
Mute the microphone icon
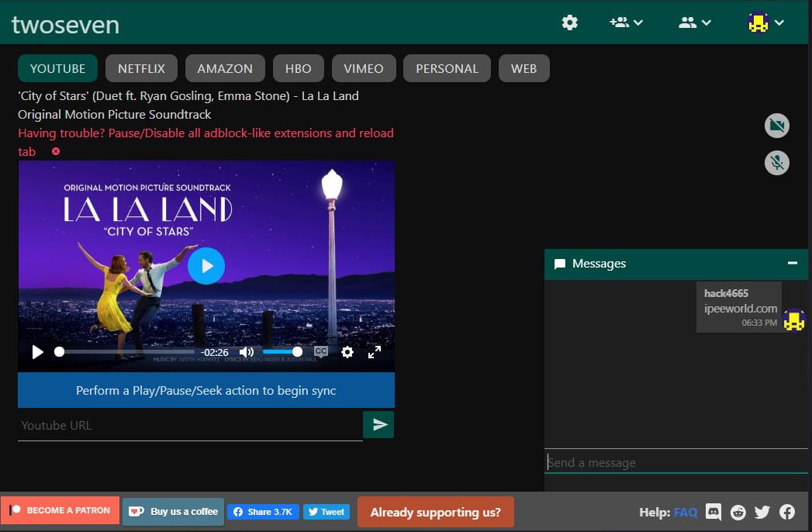pyautogui.click(x=776, y=163)
